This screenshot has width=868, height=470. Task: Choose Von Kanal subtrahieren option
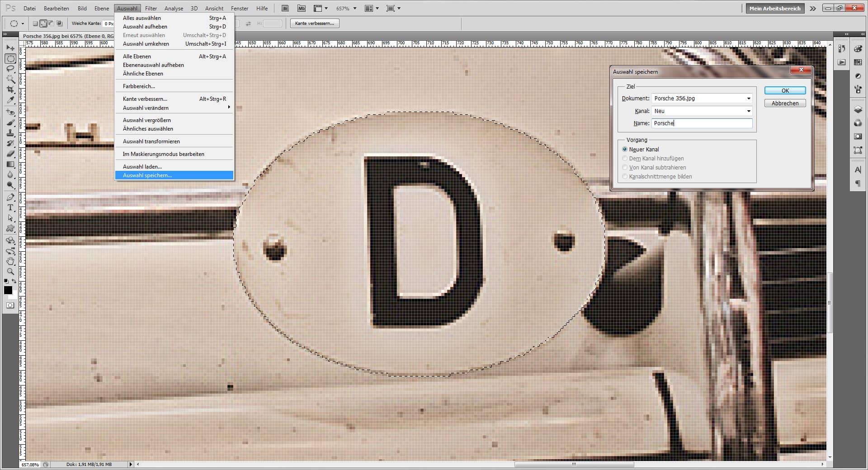pyautogui.click(x=625, y=167)
